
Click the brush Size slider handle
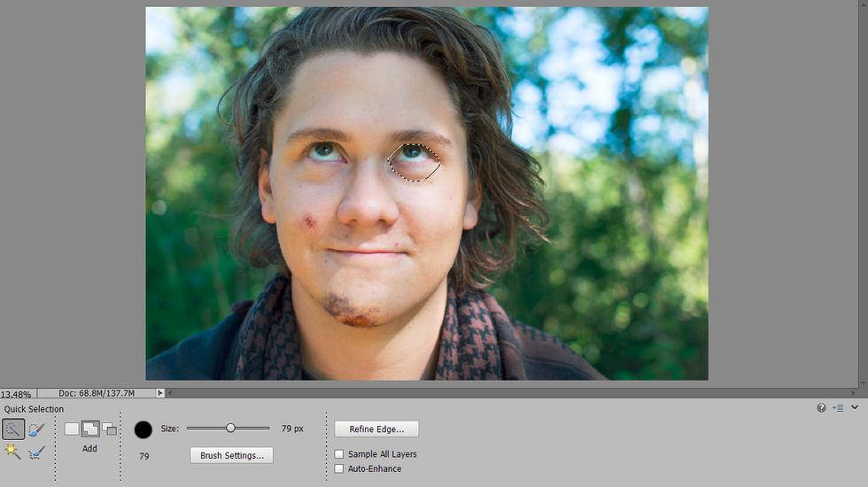(230, 429)
